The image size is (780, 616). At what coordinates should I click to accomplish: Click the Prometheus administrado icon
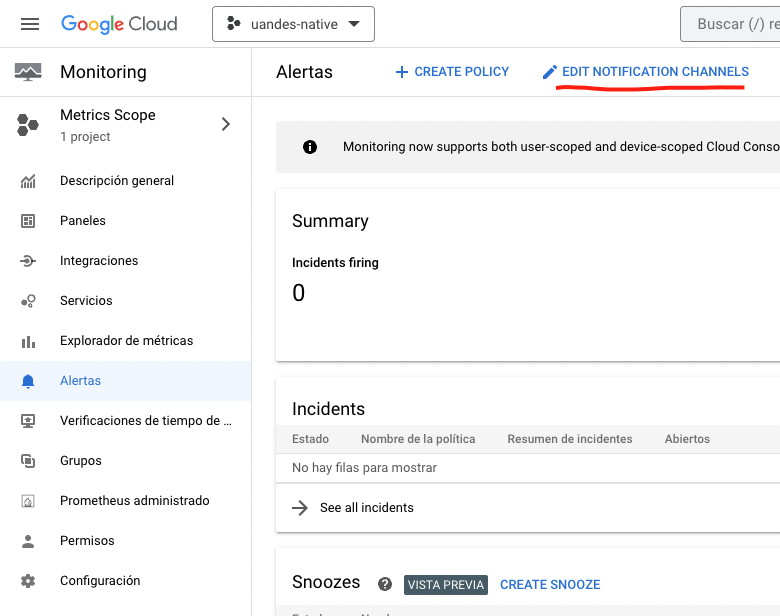[x=28, y=501]
